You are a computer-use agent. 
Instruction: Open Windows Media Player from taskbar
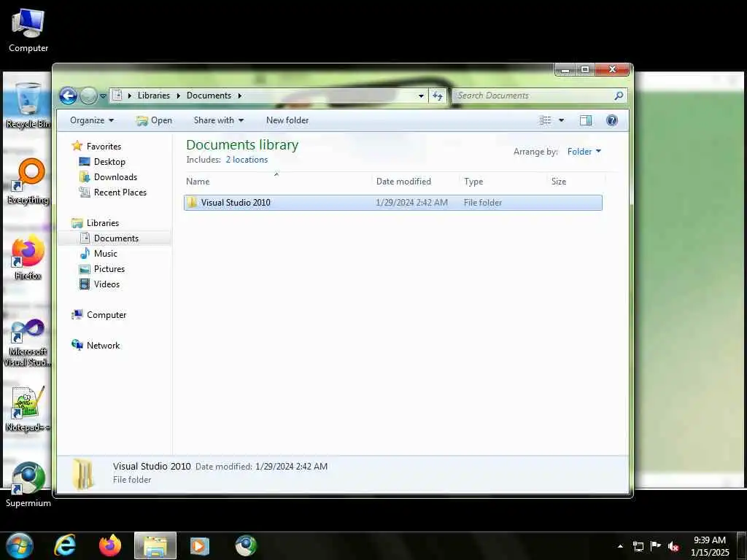(x=200, y=545)
